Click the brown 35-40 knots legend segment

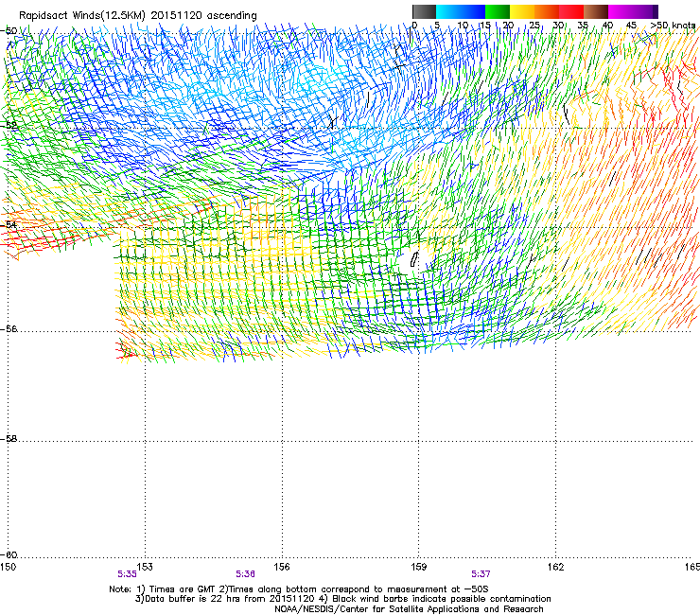pos(596,11)
